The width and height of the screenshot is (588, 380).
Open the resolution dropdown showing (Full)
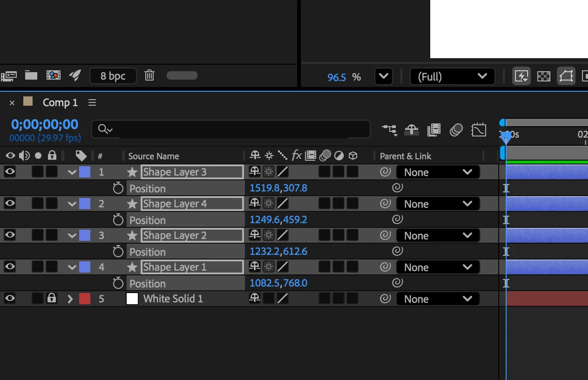point(452,76)
